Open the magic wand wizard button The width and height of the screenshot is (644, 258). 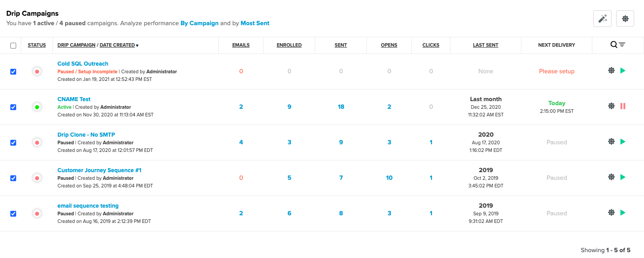602,18
